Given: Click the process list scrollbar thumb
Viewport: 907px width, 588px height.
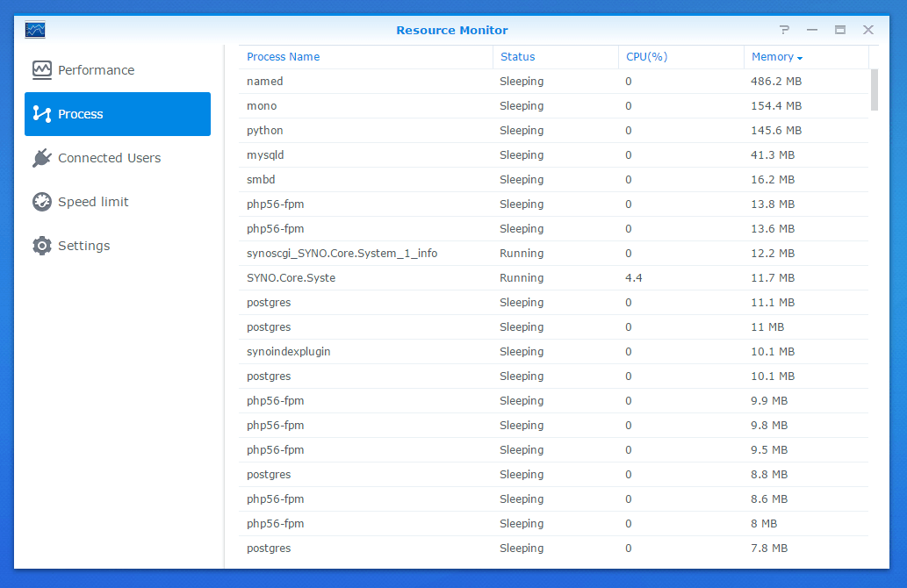Looking at the screenshot, I should 874,90.
